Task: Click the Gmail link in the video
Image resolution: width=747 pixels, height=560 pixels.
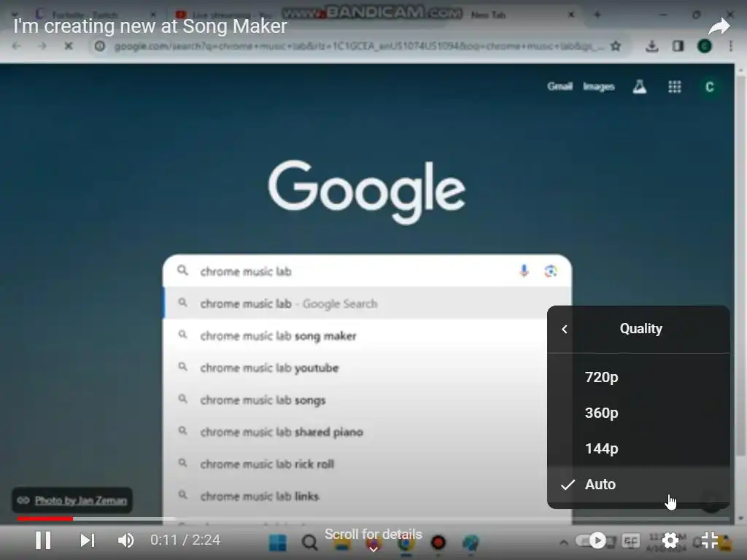Action: pyautogui.click(x=560, y=86)
